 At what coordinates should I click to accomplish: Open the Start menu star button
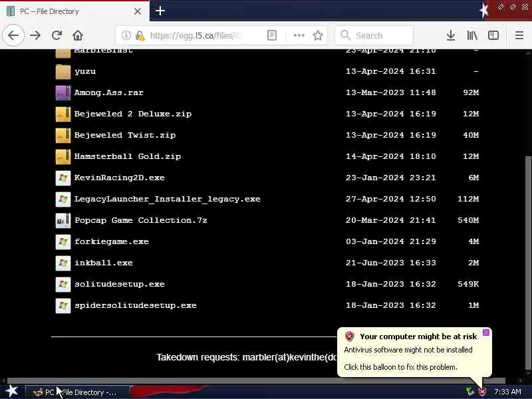pyautogui.click(x=12, y=391)
